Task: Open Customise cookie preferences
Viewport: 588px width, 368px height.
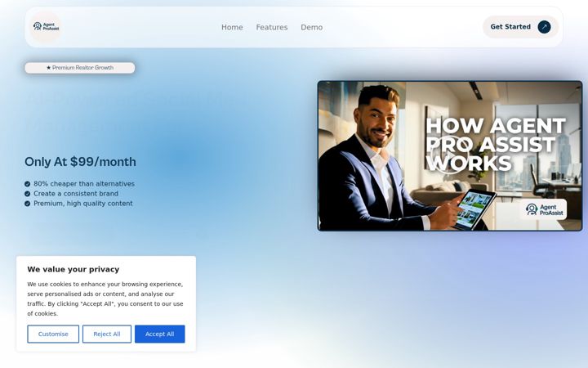Action: [53, 334]
